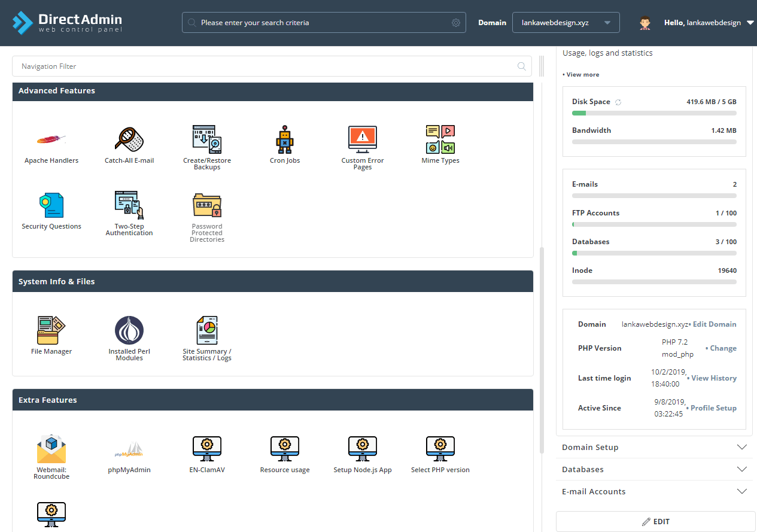Open Installed Perl Modules icon
Screen dimensions: 757x532
129,330
